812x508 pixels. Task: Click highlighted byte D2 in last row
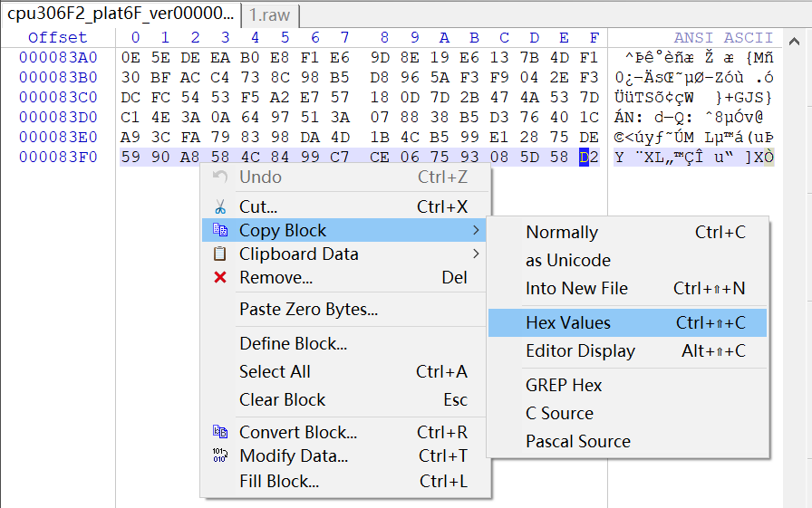(589, 157)
